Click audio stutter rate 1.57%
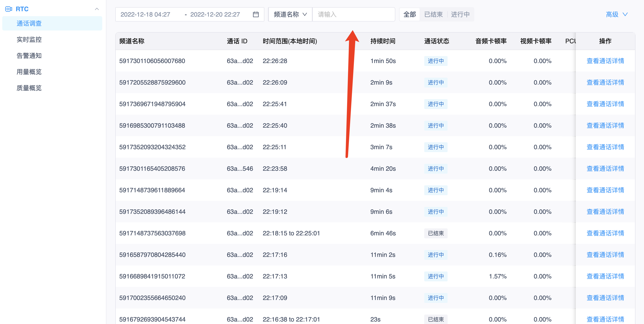644x324 pixels. pos(498,276)
